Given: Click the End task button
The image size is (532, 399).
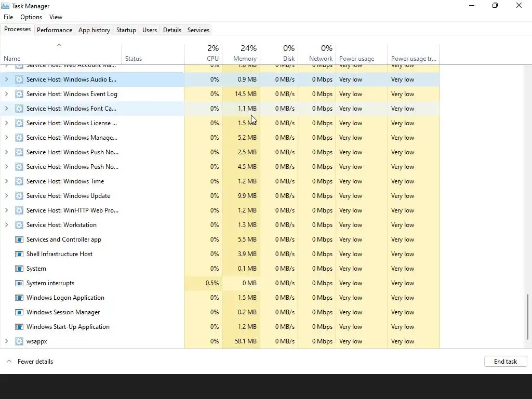Looking at the screenshot, I should tap(506, 362).
